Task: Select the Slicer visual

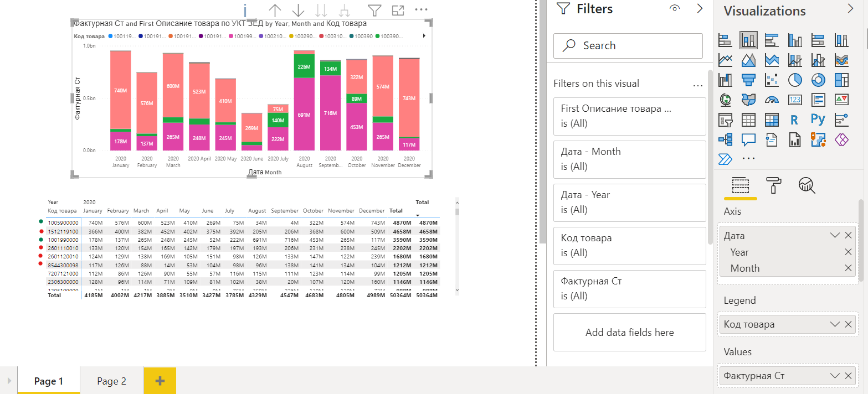Action: point(725,120)
